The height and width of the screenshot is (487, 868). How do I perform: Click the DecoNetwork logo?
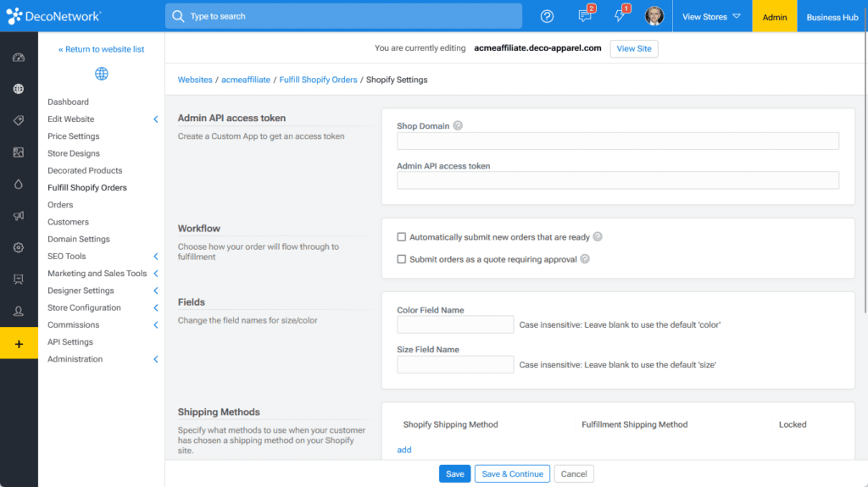click(53, 16)
